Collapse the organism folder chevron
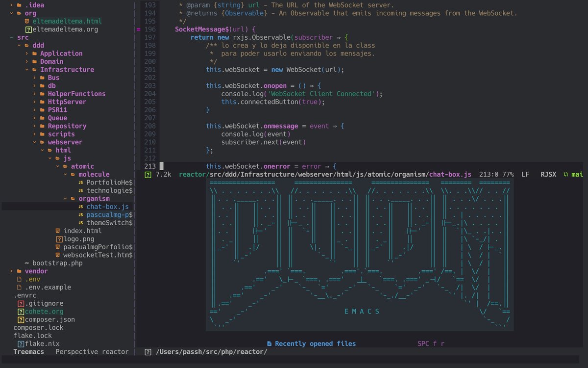 pyautogui.click(x=66, y=199)
